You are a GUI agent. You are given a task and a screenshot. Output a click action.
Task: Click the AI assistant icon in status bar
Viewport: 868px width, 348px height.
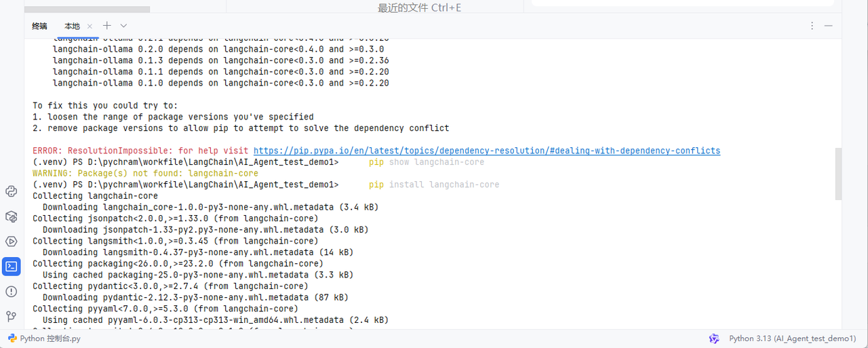(x=713, y=339)
